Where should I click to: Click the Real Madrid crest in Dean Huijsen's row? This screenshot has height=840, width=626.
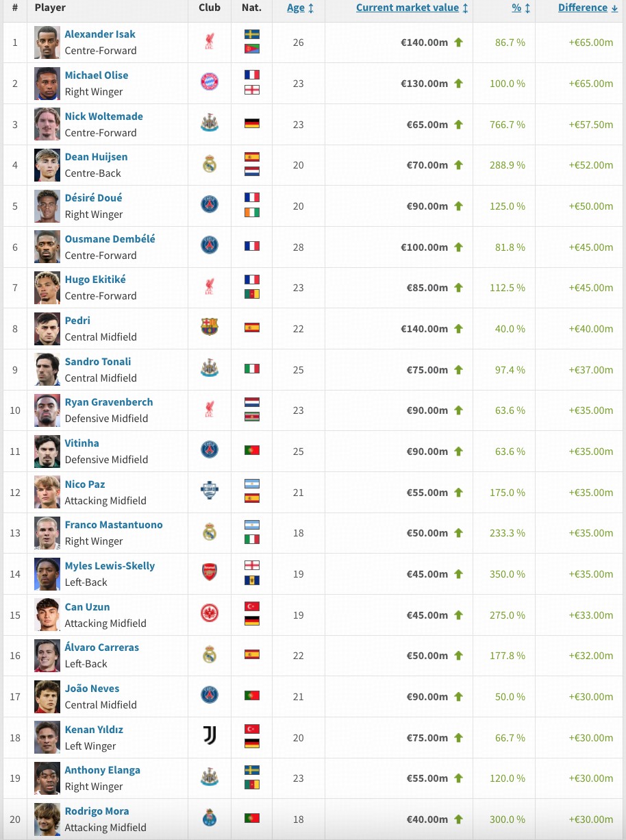coord(210,164)
